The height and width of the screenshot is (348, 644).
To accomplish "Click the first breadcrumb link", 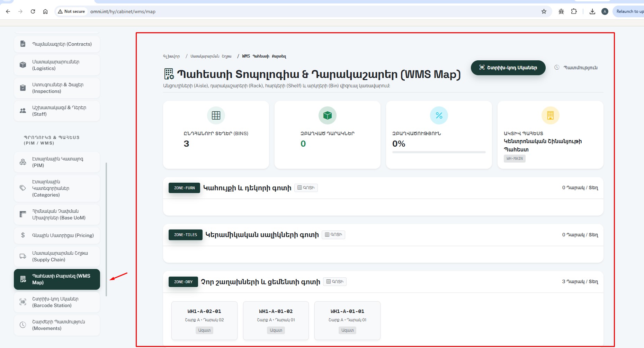I will coord(171,56).
